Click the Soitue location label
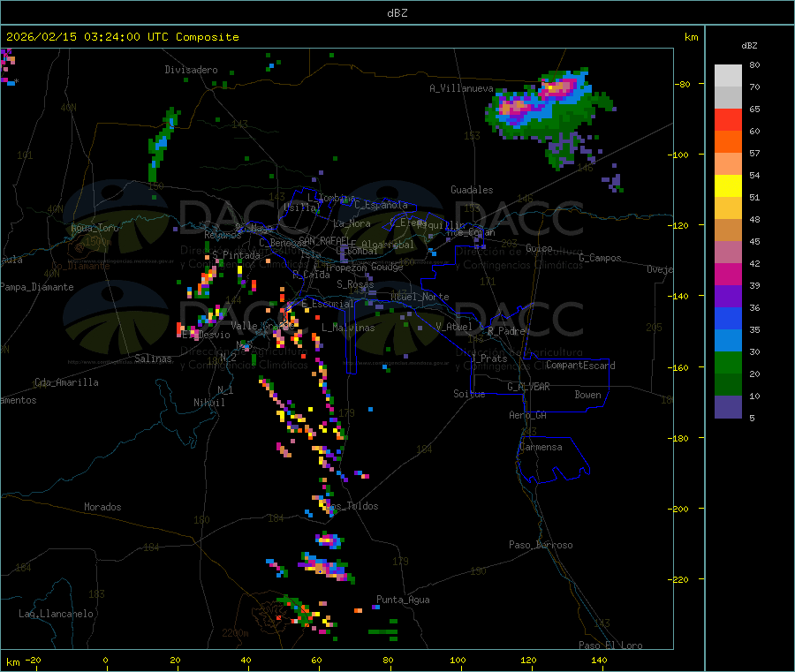The image size is (795, 672). pyautogui.click(x=469, y=394)
